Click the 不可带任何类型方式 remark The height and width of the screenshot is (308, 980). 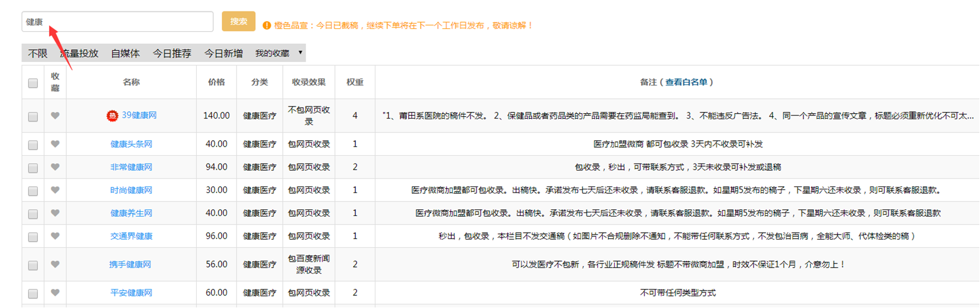pyautogui.click(x=678, y=293)
